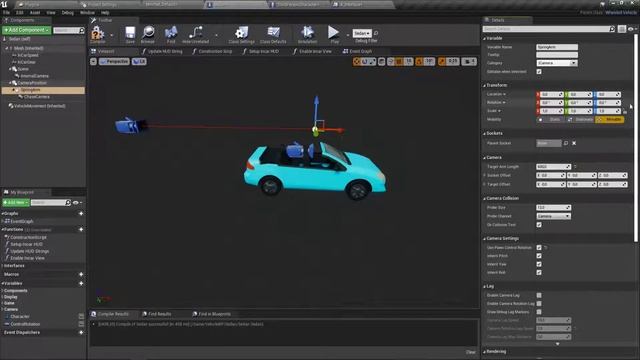Open the Add New dropdown in My Blueprint
The height and width of the screenshot is (360, 640).
(16, 202)
